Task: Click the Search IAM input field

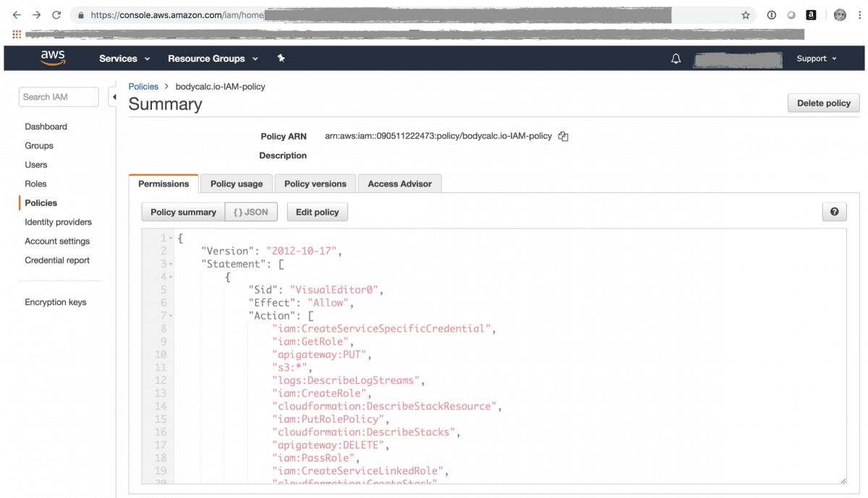Action: point(58,96)
